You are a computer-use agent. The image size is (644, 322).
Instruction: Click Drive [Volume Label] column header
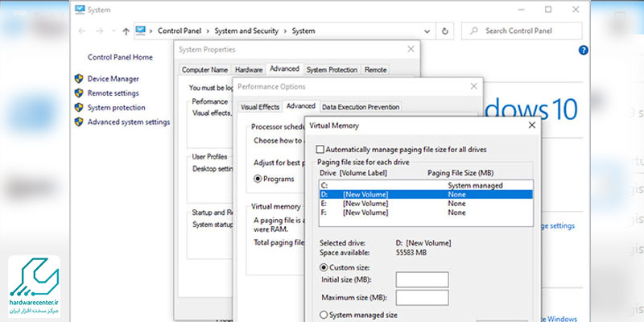click(353, 173)
